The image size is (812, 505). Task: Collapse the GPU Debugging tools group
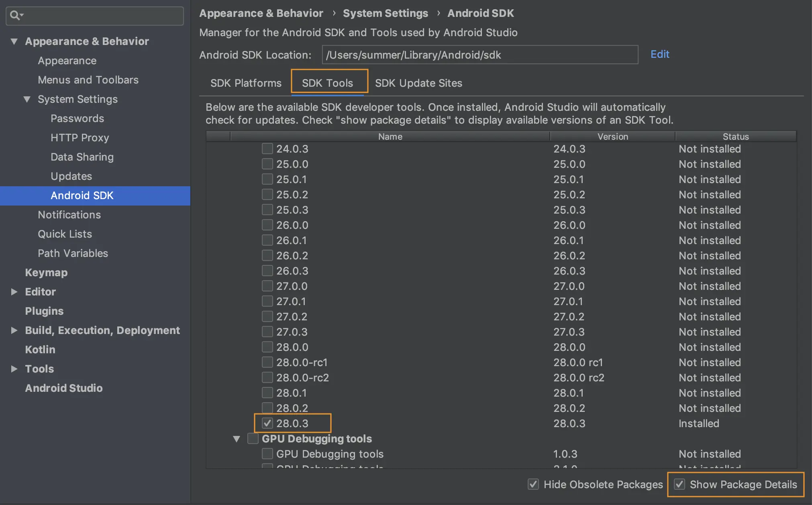[237, 439]
